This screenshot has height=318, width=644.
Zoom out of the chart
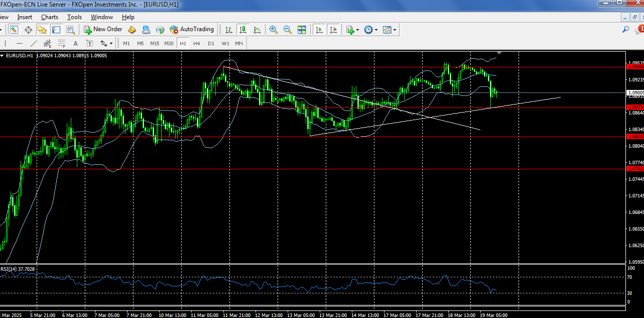(288, 30)
